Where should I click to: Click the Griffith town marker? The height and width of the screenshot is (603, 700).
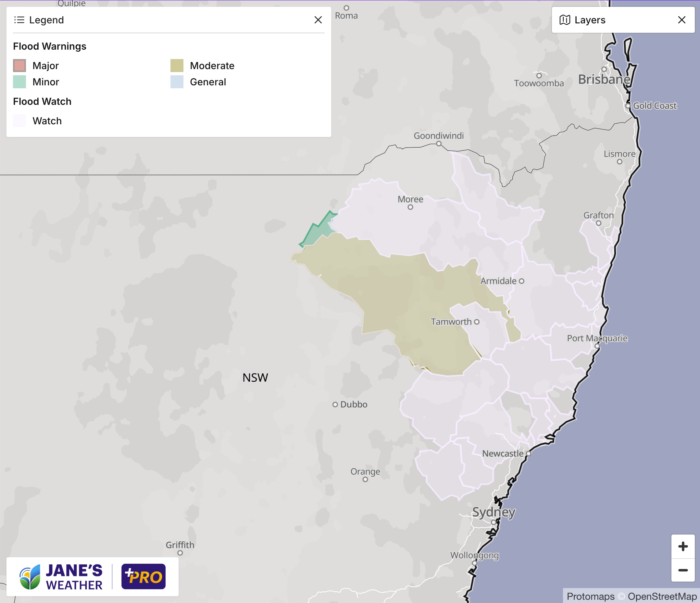180,553
